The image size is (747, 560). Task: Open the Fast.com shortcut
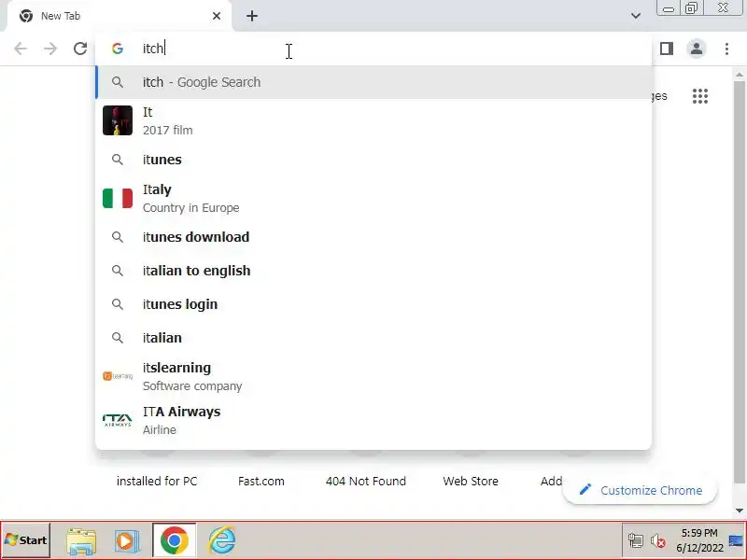tap(261, 482)
